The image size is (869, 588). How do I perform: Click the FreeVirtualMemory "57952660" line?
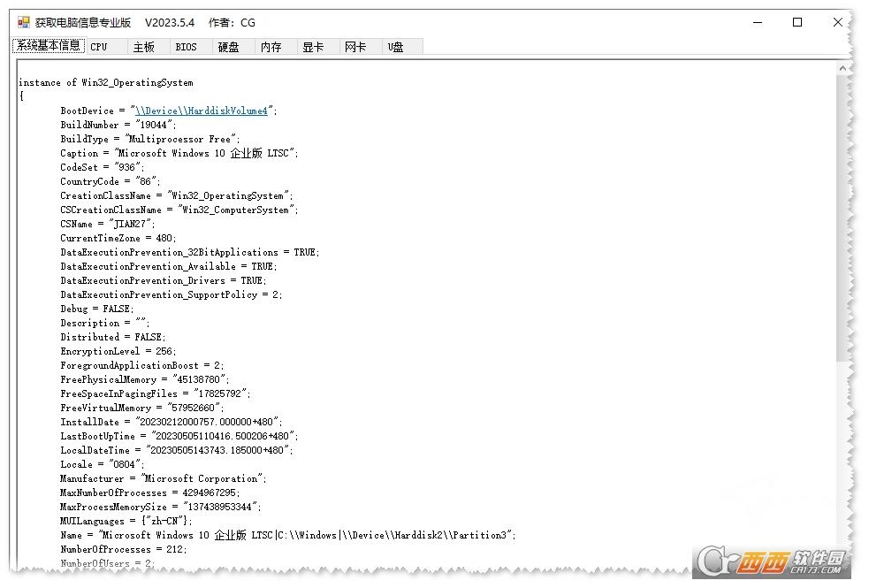(x=141, y=408)
